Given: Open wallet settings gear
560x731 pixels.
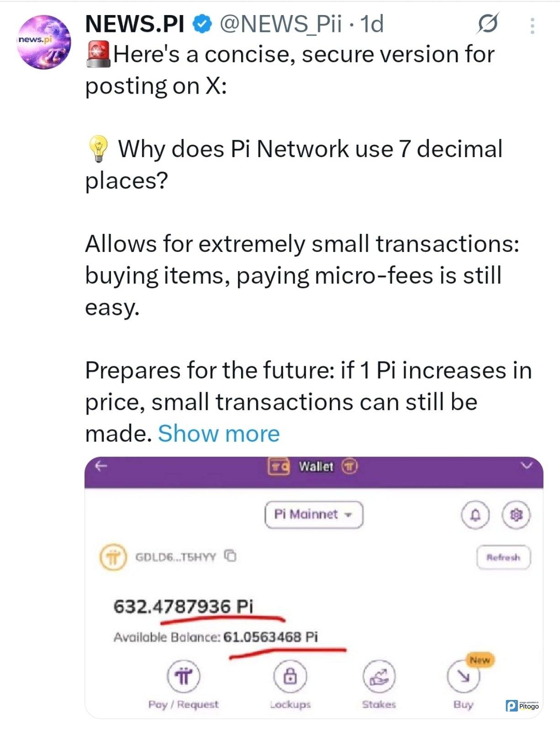Looking at the screenshot, I should coord(516,515).
